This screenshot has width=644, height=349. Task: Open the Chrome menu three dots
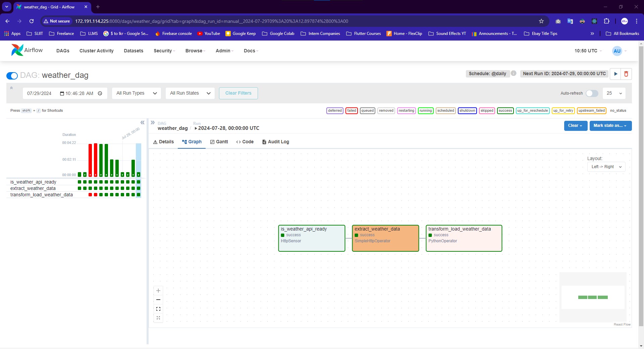tap(636, 21)
